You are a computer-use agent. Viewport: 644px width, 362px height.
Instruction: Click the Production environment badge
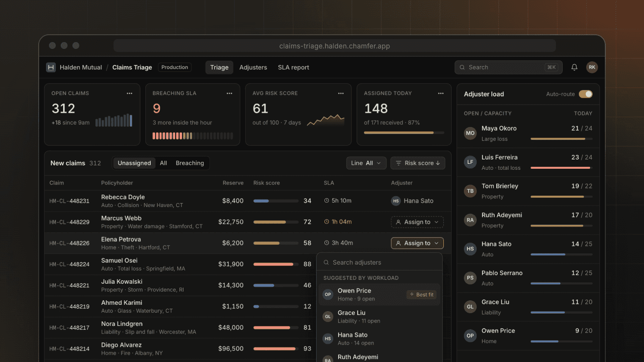pos(175,68)
